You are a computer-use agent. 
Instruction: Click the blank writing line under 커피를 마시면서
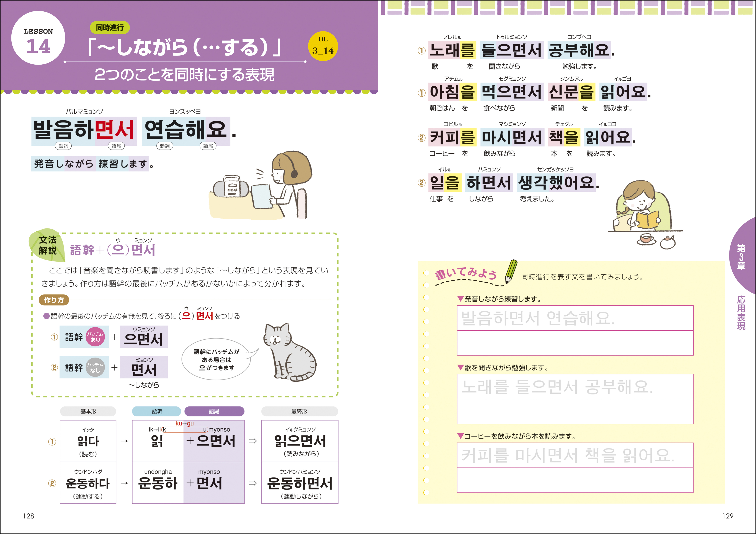tap(575, 480)
